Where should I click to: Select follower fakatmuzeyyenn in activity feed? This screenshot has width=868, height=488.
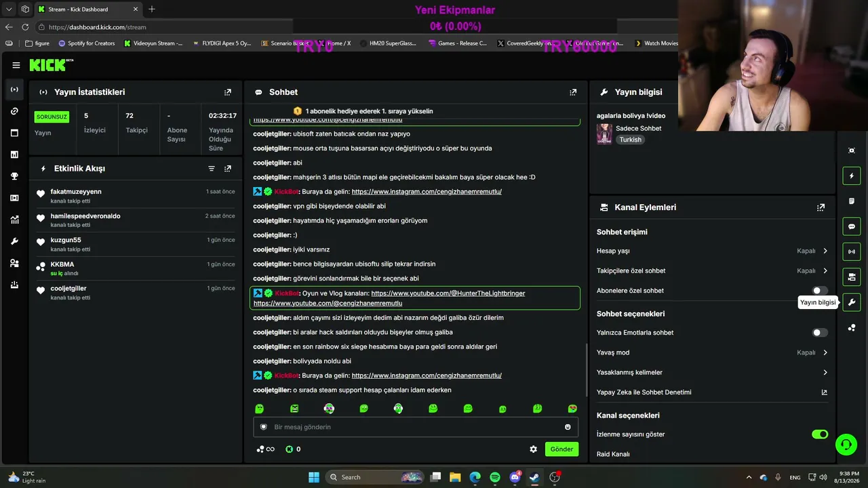[x=76, y=192]
